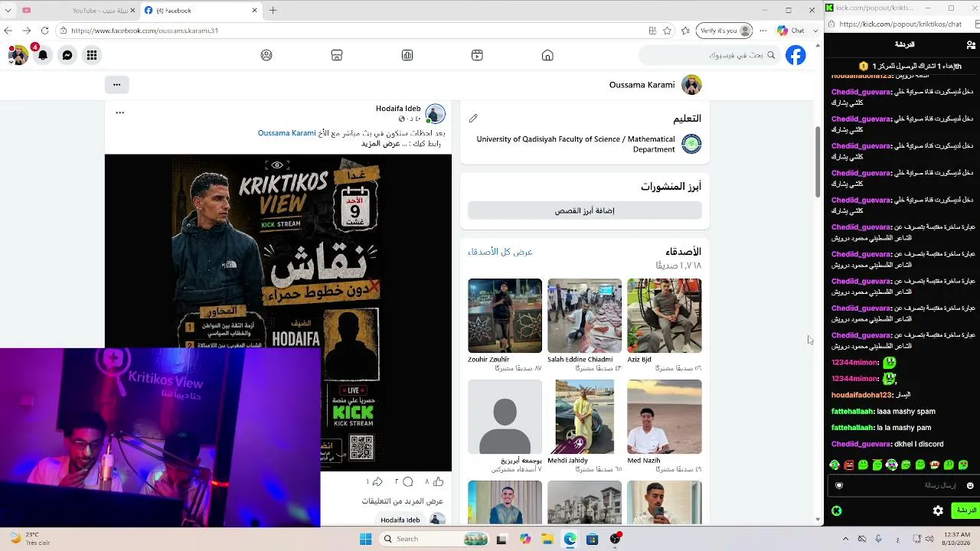The image size is (980, 551).
Task: Open the Facebook dashboard chart icon
Action: click(407, 55)
